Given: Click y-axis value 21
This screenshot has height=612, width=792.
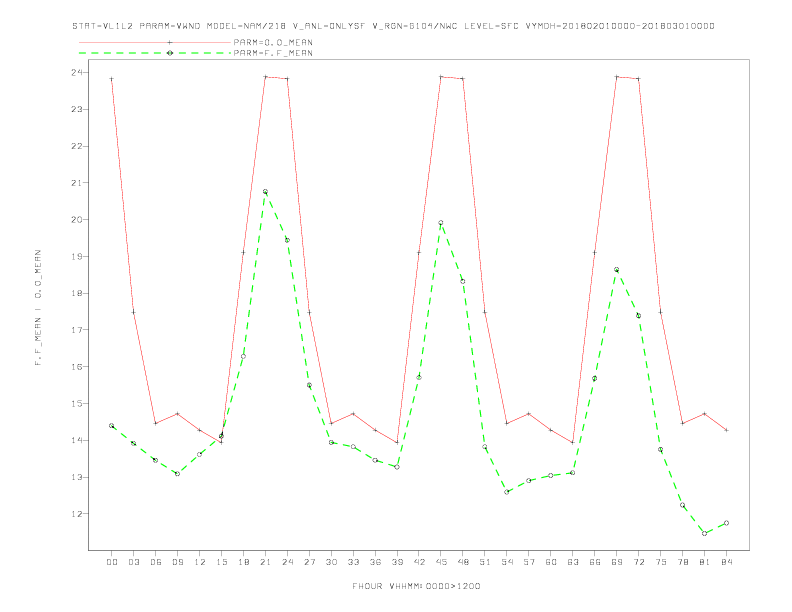Looking at the screenshot, I should [77, 183].
